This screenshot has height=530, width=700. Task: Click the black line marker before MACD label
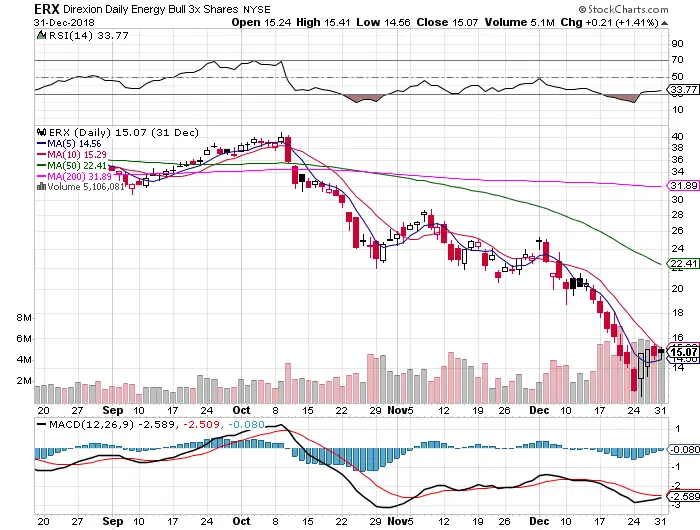(x=42, y=424)
